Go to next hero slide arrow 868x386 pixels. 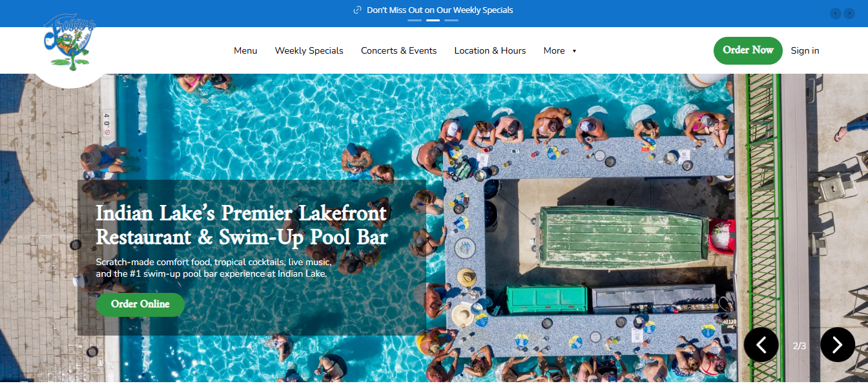pyautogui.click(x=838, y=345)
